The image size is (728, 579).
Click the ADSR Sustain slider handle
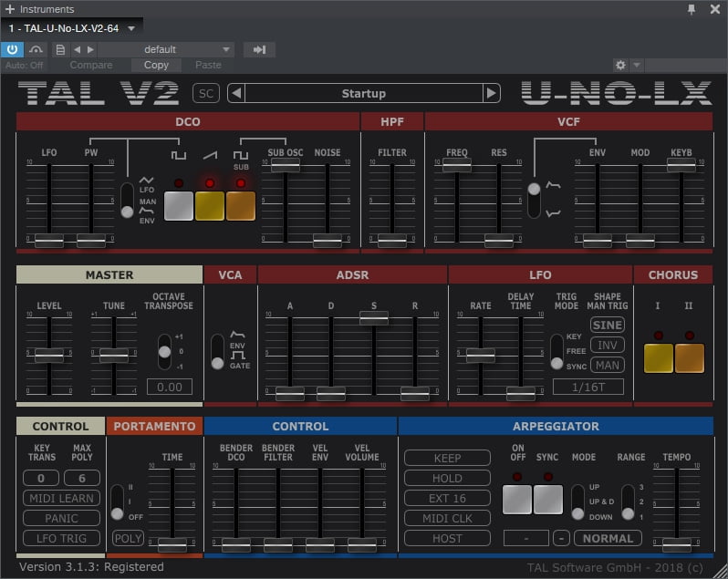374,317
